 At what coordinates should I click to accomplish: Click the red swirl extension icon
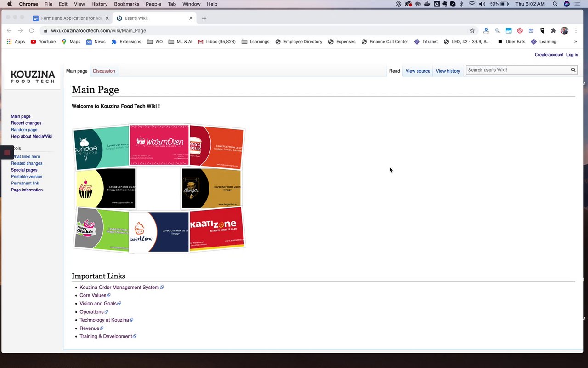(x=520, y=30)
